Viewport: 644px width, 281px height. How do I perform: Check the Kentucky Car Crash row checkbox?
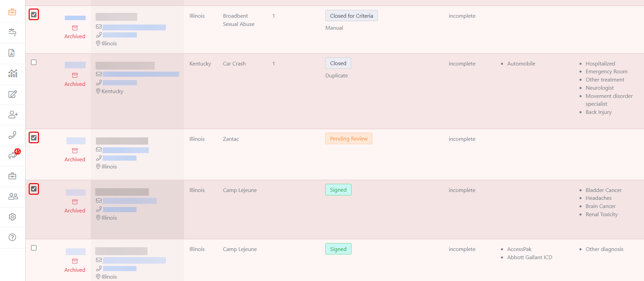click(34, 62)
